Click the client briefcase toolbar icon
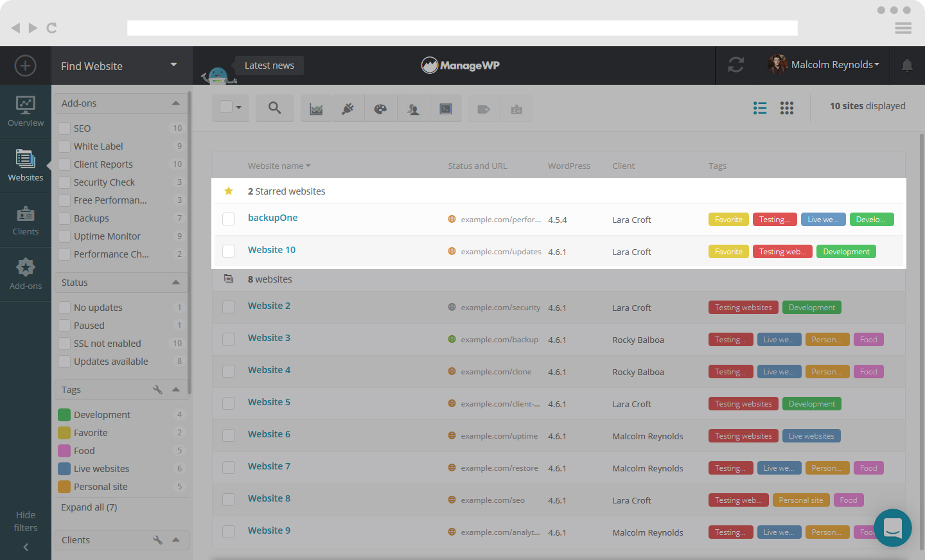 point(516,109)
